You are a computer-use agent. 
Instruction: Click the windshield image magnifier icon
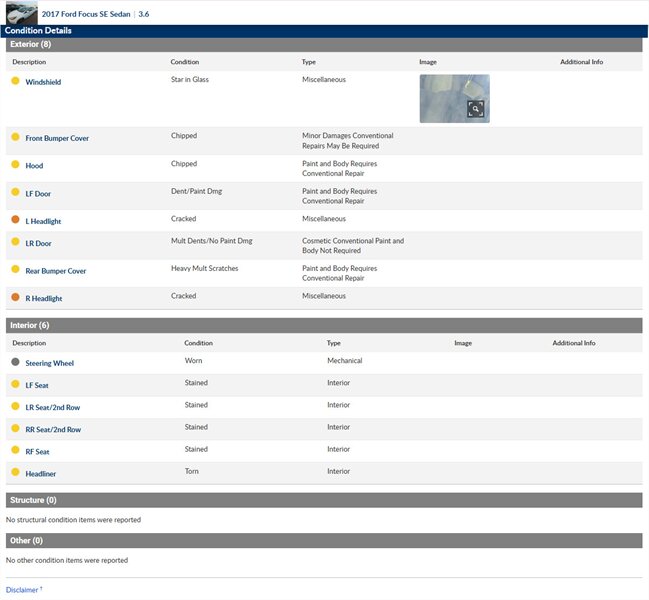coord(476,109)
